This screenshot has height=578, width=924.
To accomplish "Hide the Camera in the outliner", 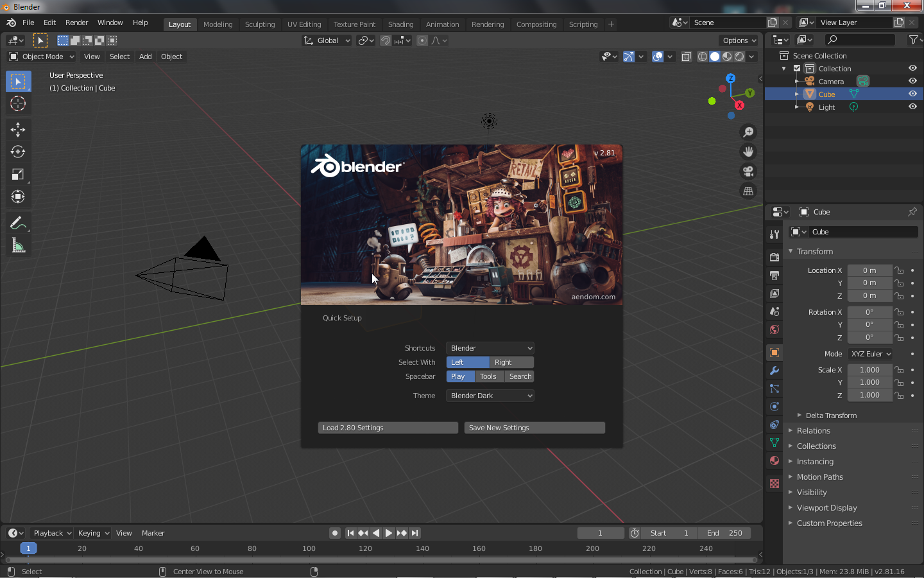I will [912, 81].
